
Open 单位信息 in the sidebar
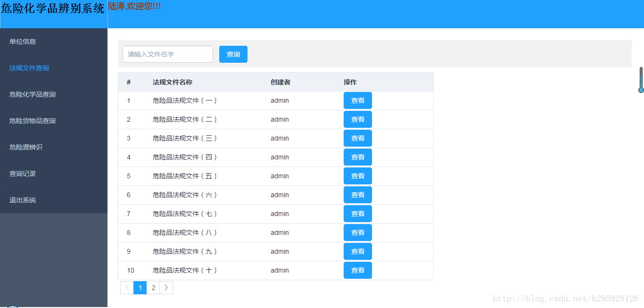[54, 42]
